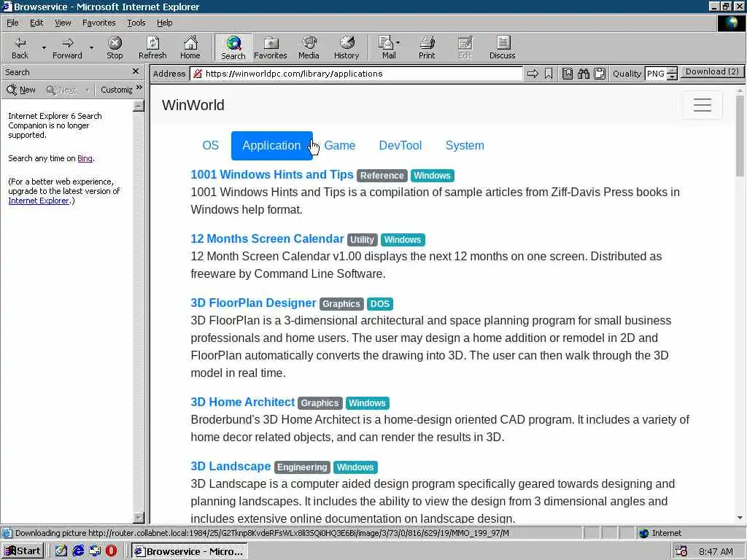Click the DOS tag on 3D FloorPlan Designer

(379, 304)
